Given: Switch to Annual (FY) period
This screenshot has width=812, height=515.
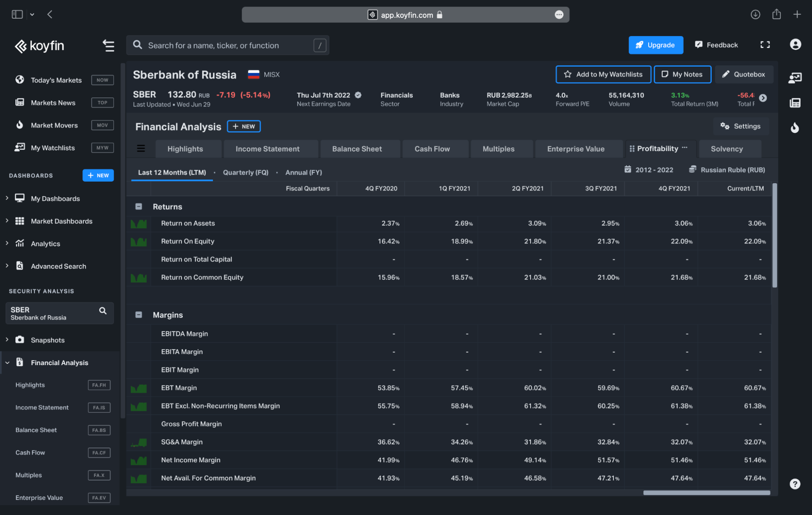Looking at the screenshot, I should [x=303, y=172].
